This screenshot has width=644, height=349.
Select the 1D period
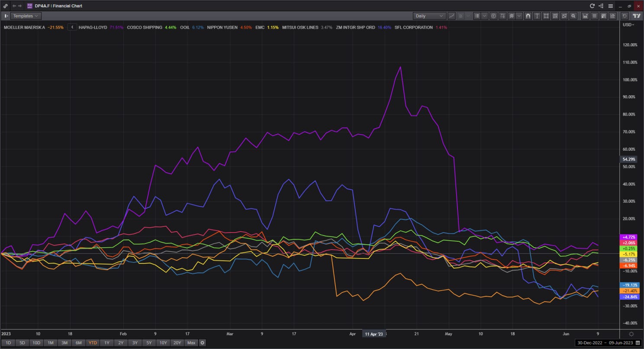point(8,343)
